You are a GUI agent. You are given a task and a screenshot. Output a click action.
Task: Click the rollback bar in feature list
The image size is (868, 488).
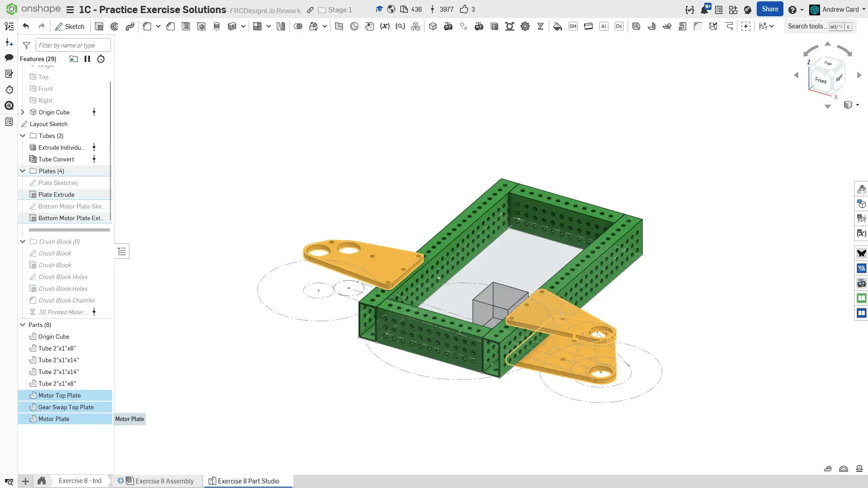pyautogui.click(x=69, y=230)
